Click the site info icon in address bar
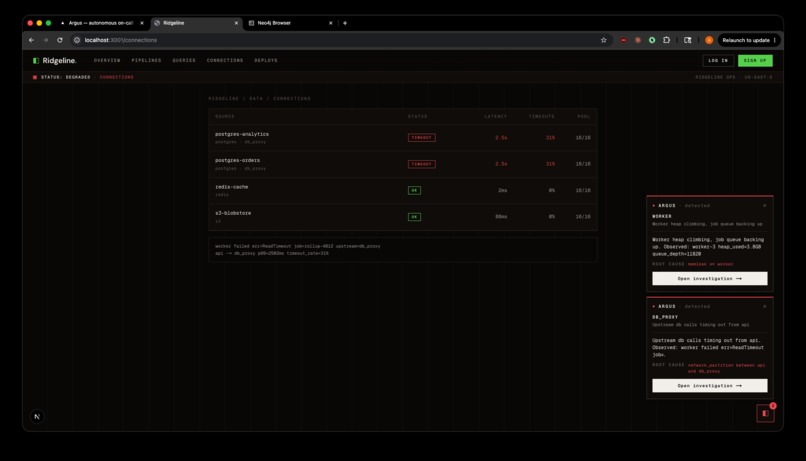Screen dimensions: 806x461 point(77,40)
